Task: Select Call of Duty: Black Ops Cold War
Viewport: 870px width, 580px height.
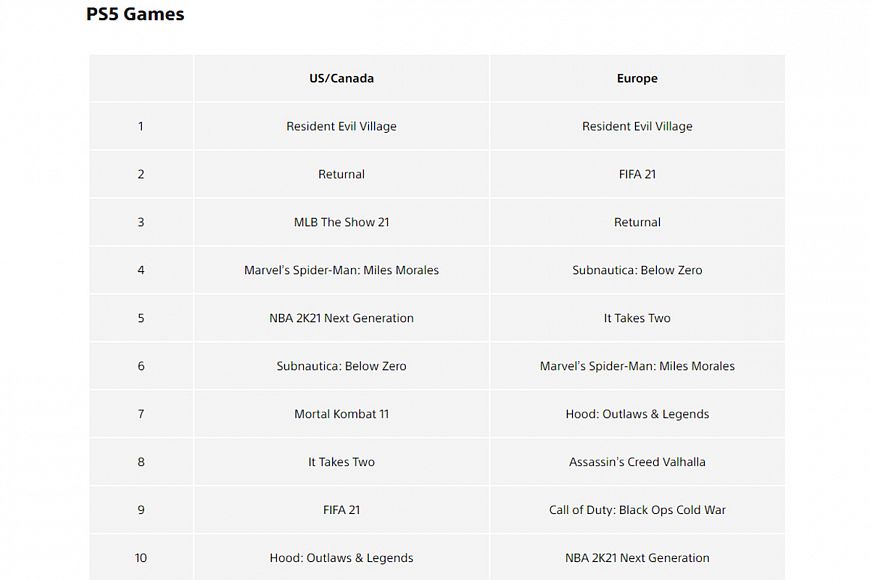Action: (x=637, y=510)
